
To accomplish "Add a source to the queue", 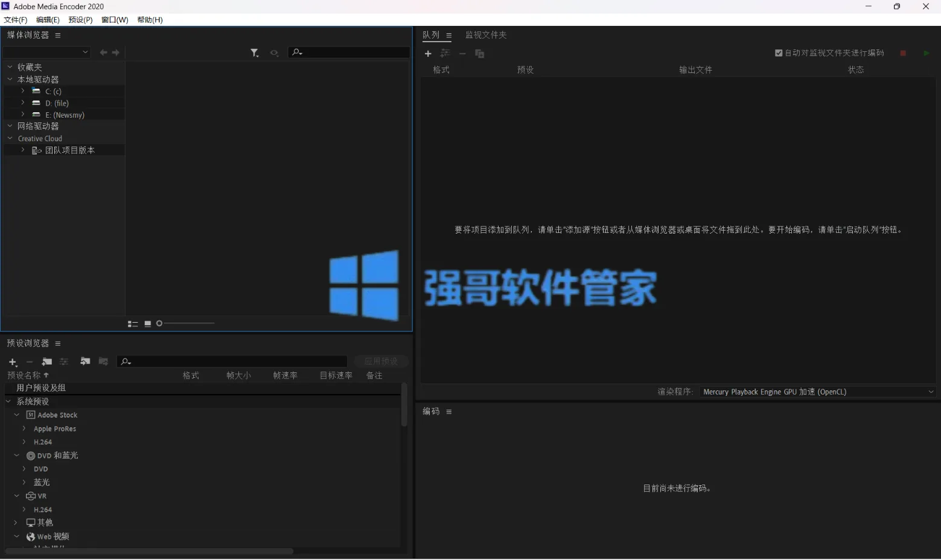I will pos(428,54).
